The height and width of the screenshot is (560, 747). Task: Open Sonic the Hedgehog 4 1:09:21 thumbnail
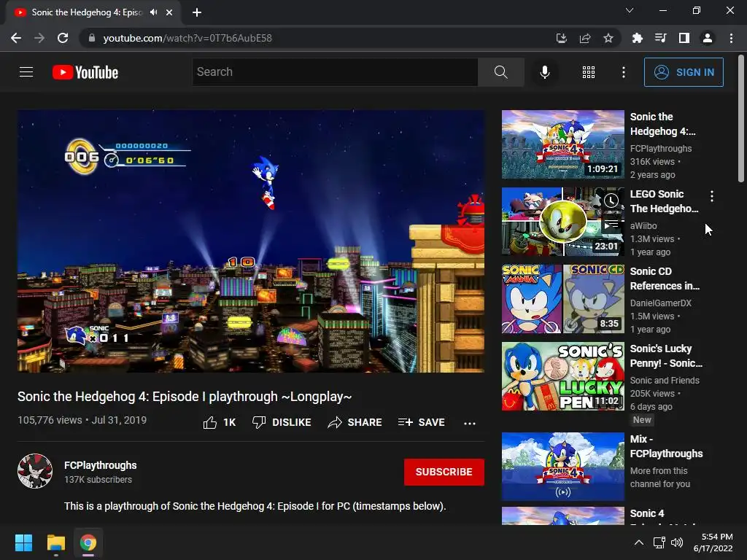click(x=562, y=144)
